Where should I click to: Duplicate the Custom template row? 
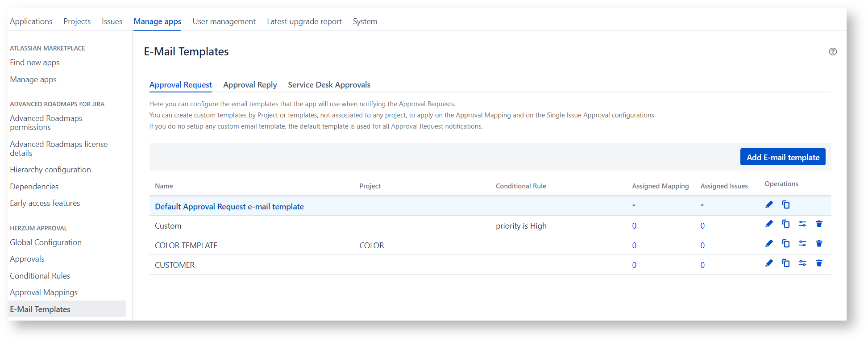point(786,224)
